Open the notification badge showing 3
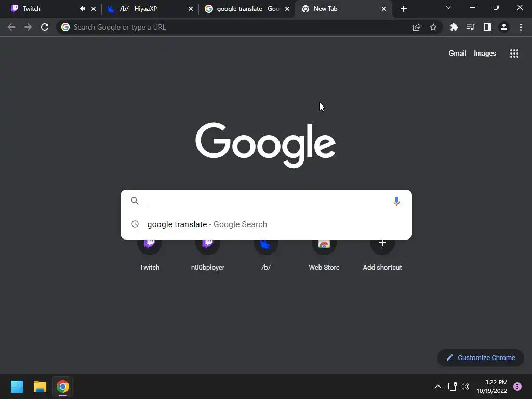Viewport: 532px width, 399px height. click(517, 386)
